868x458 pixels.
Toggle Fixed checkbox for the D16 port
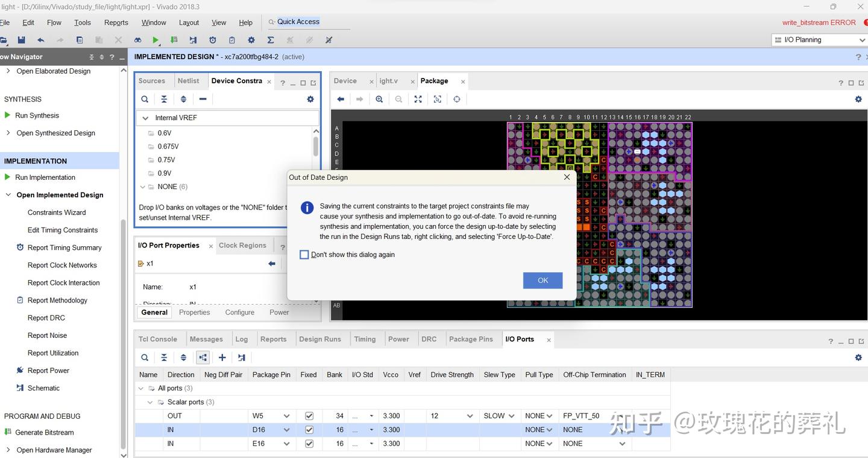[x=309, y=430]
